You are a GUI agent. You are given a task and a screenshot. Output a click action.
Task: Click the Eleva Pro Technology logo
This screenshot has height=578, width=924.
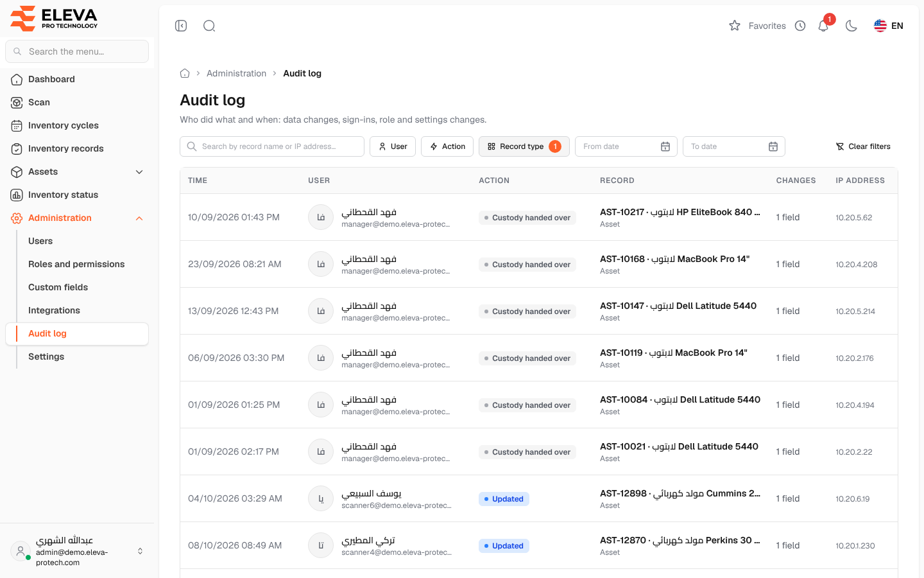coord(54,18)
